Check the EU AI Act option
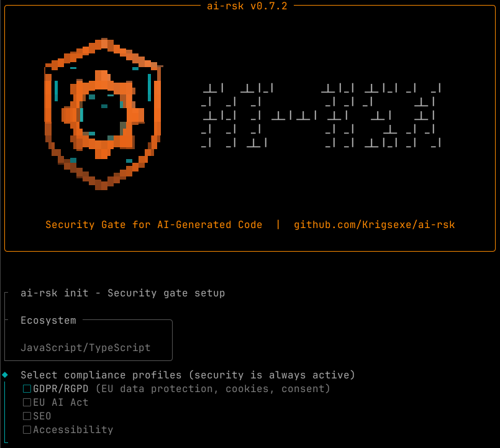 tap(27, 402)
